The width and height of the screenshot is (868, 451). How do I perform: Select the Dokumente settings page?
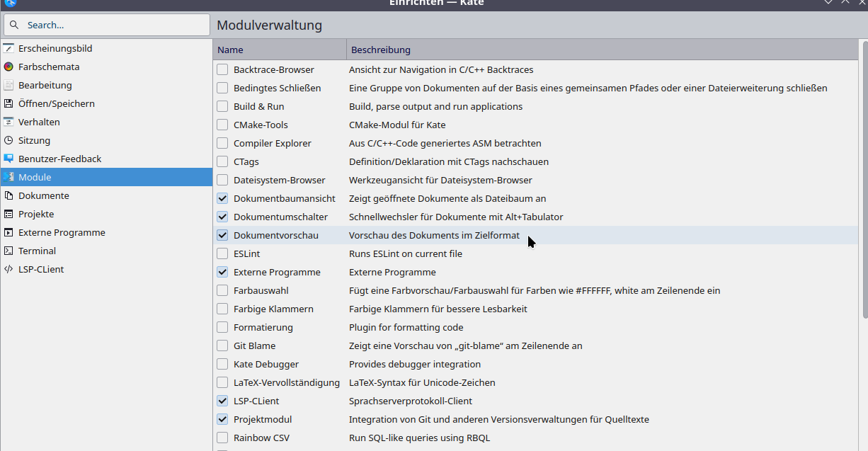(x=106, y=195)
